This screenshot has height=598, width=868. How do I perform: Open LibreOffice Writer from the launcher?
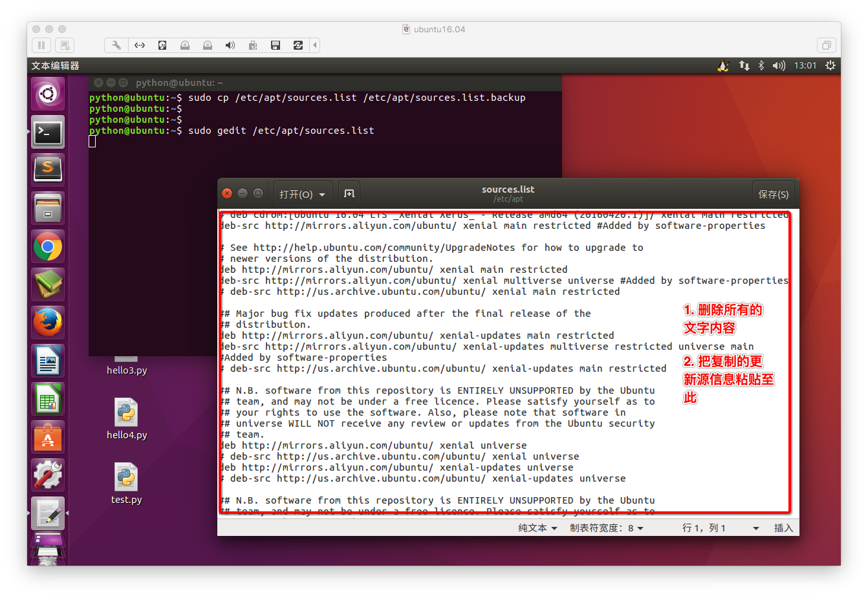pyautogui.click(x=48, y=361)
